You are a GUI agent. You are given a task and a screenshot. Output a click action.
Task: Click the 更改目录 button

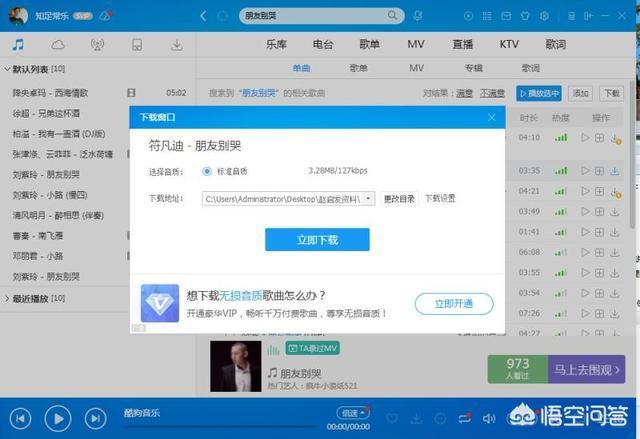pos(399,199)
